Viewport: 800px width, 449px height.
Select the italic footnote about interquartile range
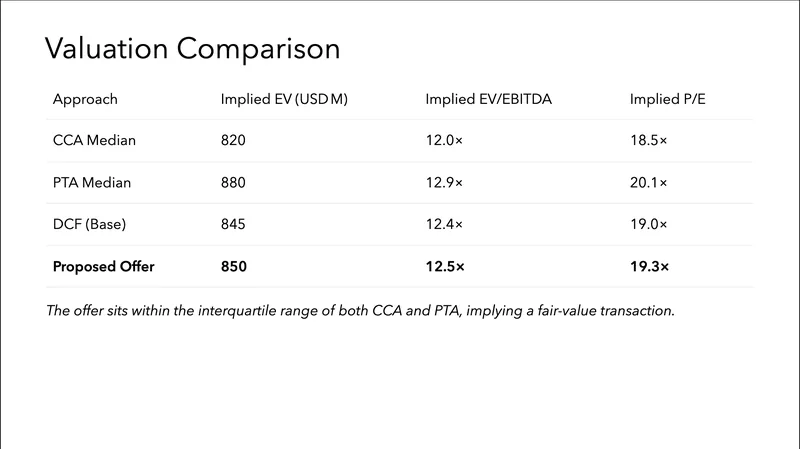coord(361,311)
